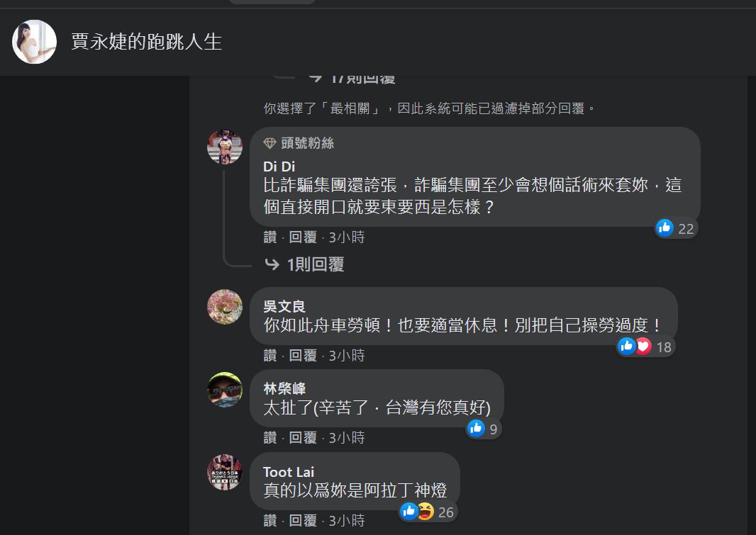Reply to Toot Lai's comment

(303, 521)
